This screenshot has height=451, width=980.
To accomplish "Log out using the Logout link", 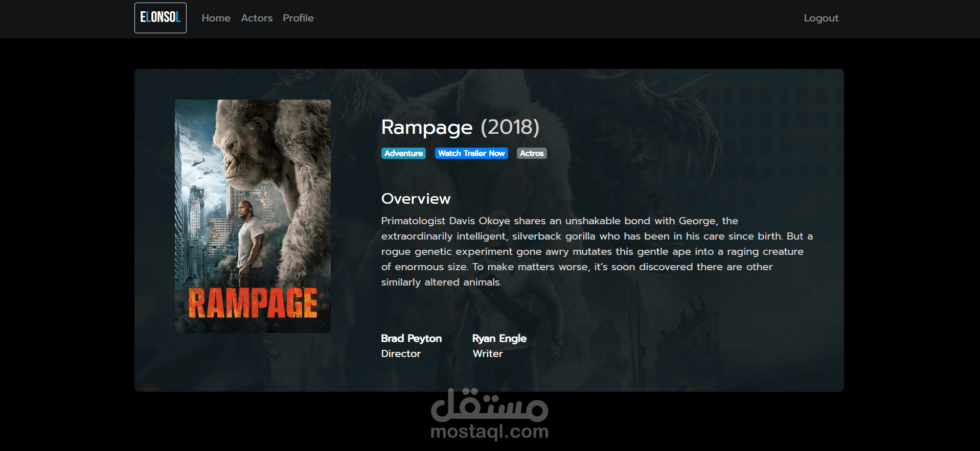I will [821, 18].
